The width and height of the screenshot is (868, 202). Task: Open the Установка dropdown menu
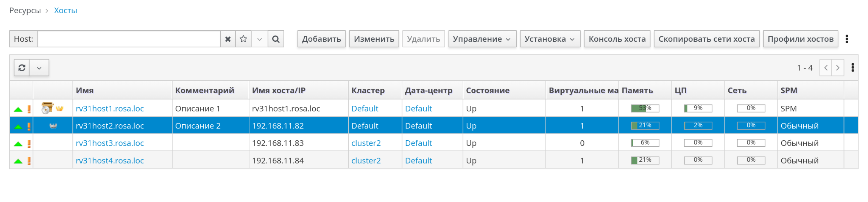(x=550, y=39)
